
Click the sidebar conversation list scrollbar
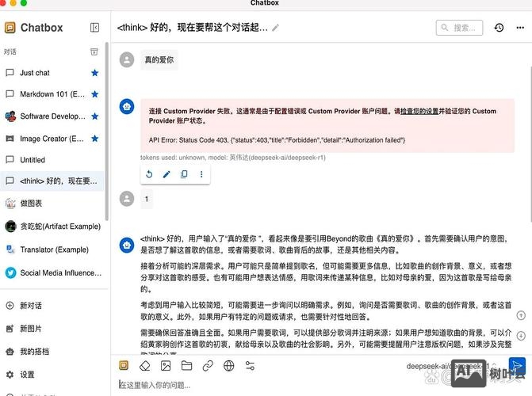point(107,131)
